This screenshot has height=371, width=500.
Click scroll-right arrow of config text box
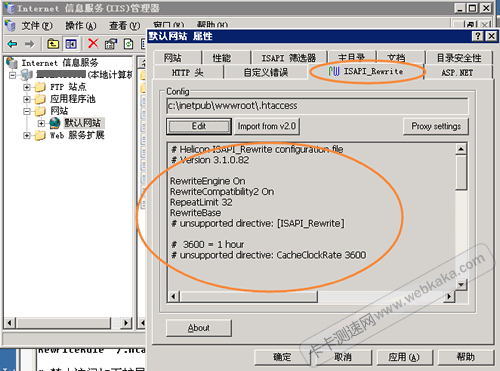point(449,296)
